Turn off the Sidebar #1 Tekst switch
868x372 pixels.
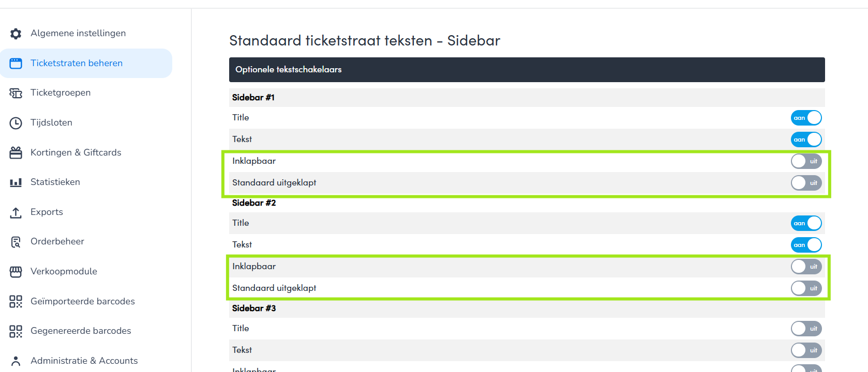(806, 139)
